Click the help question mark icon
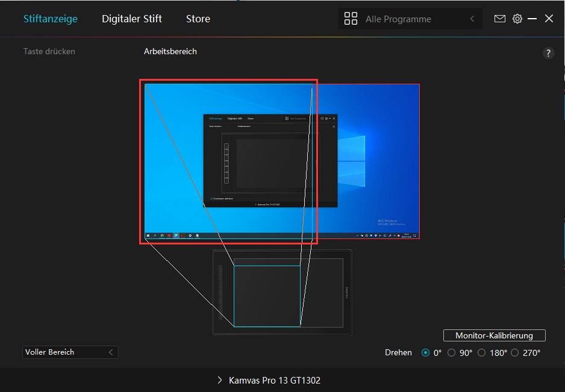This screenshot has height=392, width=565. (548, 53)
